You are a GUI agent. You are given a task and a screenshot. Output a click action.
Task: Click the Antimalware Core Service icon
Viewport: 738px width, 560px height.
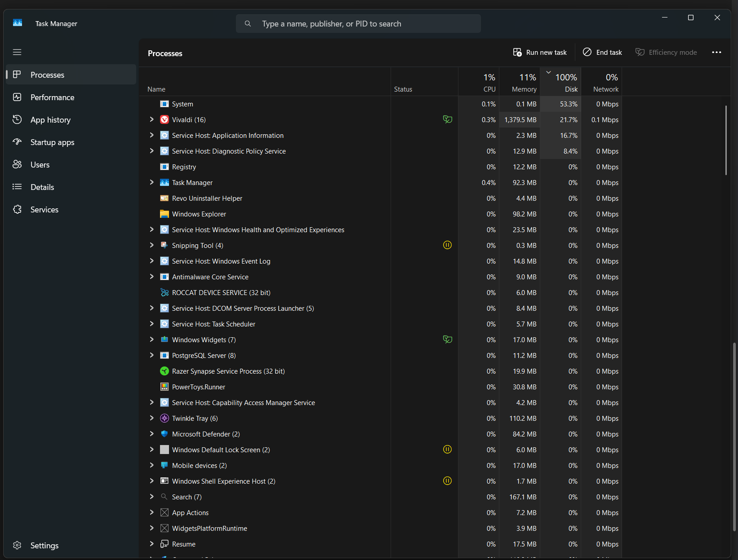coord(164,277)
